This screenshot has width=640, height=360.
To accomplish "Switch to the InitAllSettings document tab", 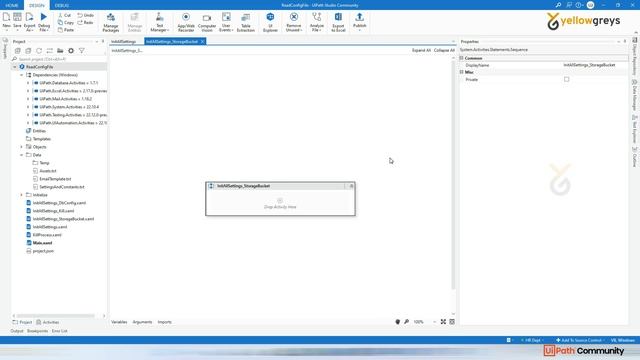I will (123, 42).
